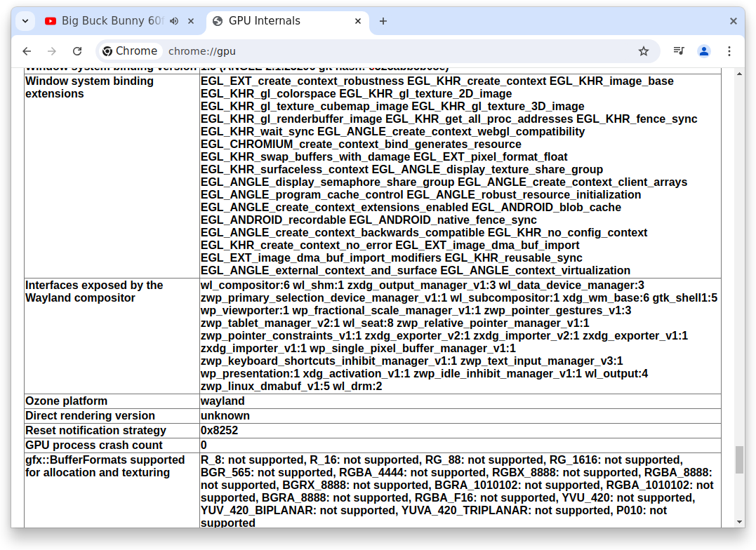Open the tab search dropdown
756x550 pixels.
point(25,20)
